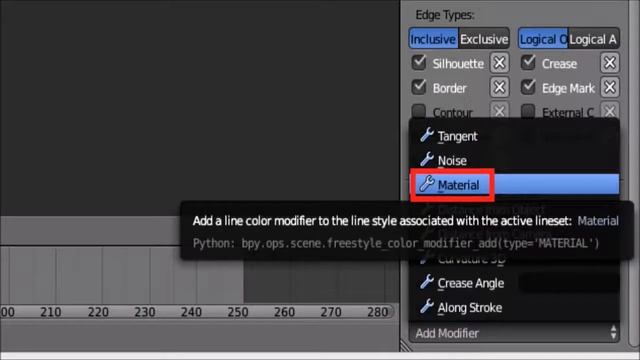Pick the Along Stroke modifier

[514, 307]
